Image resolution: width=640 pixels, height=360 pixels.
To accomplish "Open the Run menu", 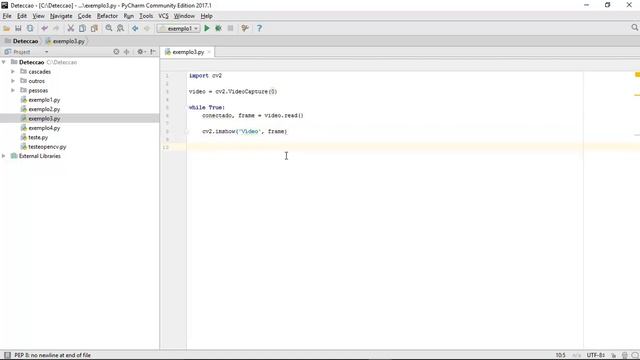I will pyautogui.click(x=129, y=16).
